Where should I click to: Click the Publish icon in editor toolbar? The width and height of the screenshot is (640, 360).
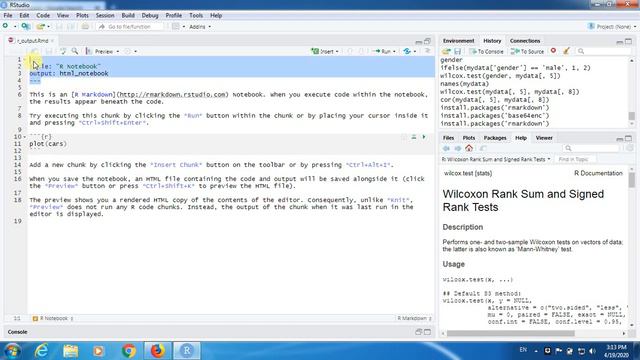point(407,51)
